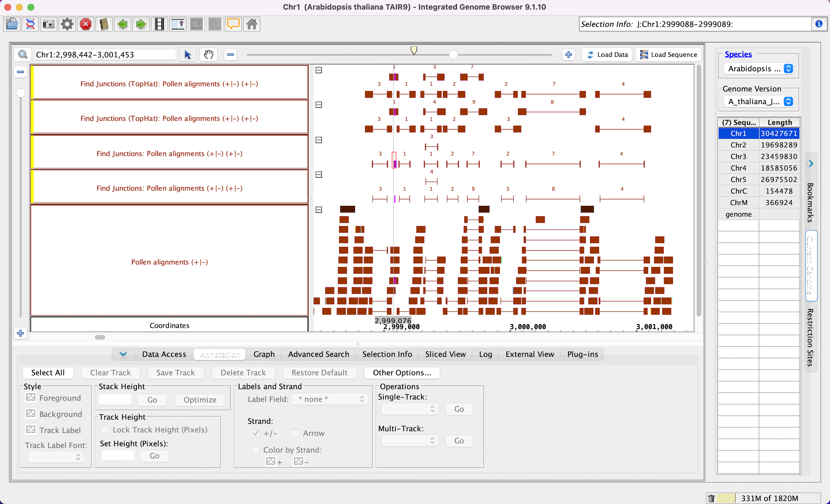Switch to the Data Access tab
830x504 pixels.
pos(164,354)
